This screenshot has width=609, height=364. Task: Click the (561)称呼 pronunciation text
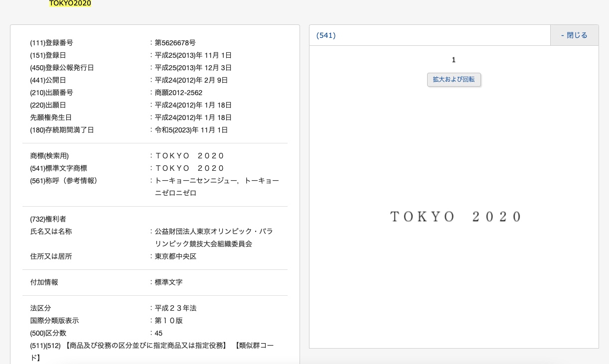pyautogui.click(x=217, y=187)
